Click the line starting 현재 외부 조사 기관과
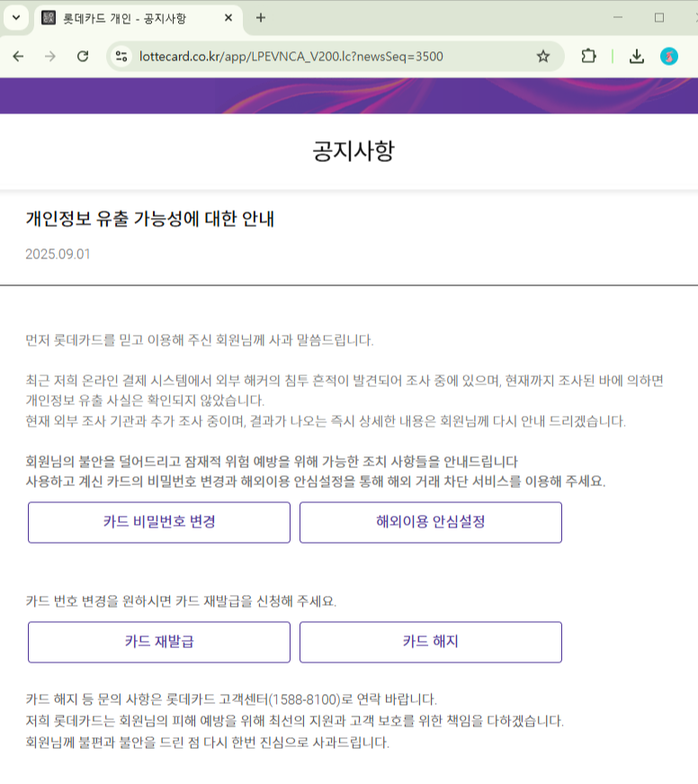This screenshot has height=784, width=698. [326, 421]
